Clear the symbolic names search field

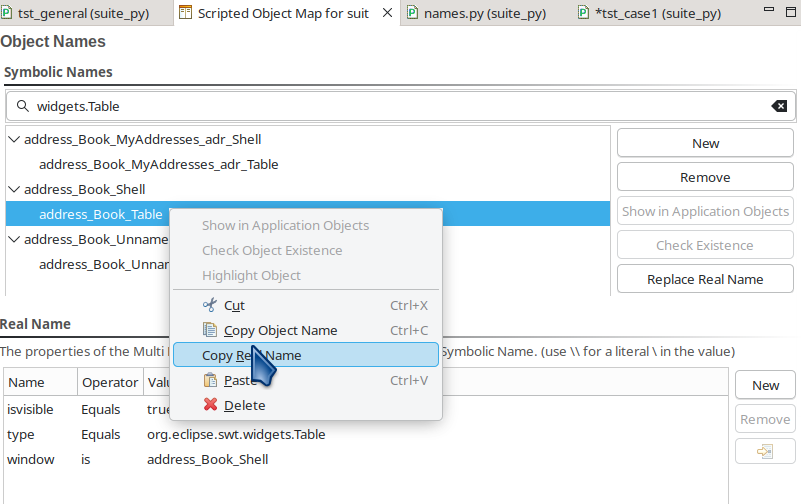click(x=779, y=106)
